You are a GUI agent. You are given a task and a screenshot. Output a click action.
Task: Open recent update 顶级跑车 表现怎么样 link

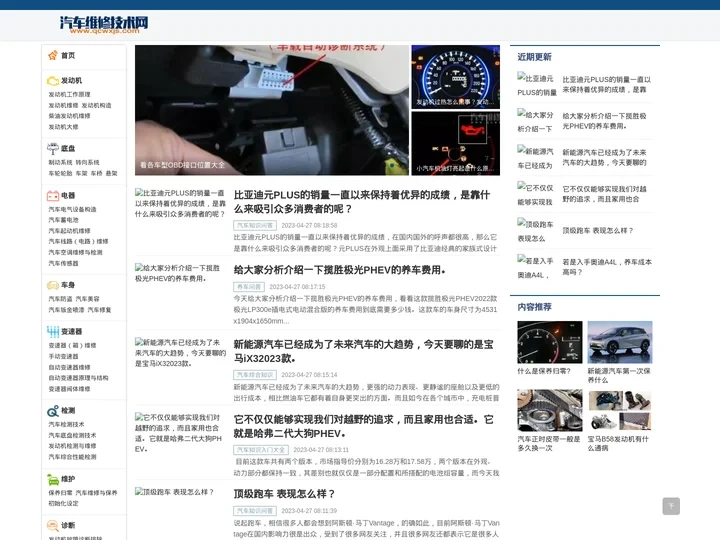[597, 231]
